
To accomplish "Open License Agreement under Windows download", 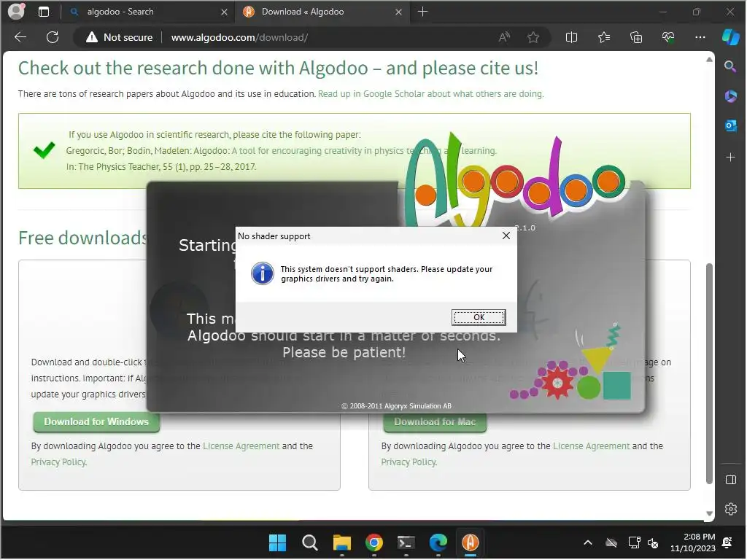I will (241, 446).
